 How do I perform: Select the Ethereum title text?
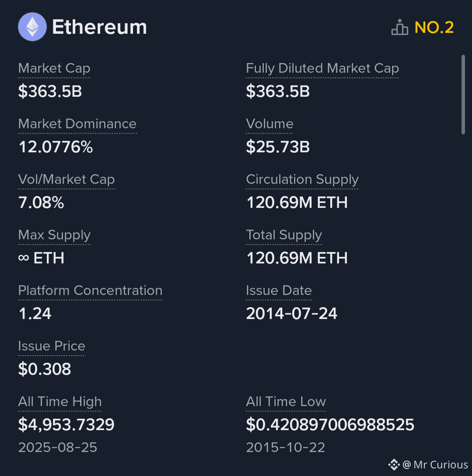click(99, 27)
